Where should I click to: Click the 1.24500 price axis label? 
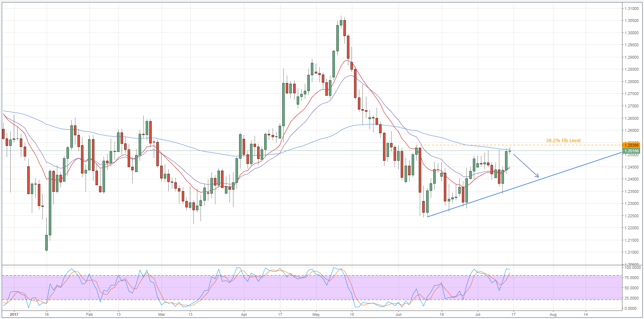tap(632, 167)
